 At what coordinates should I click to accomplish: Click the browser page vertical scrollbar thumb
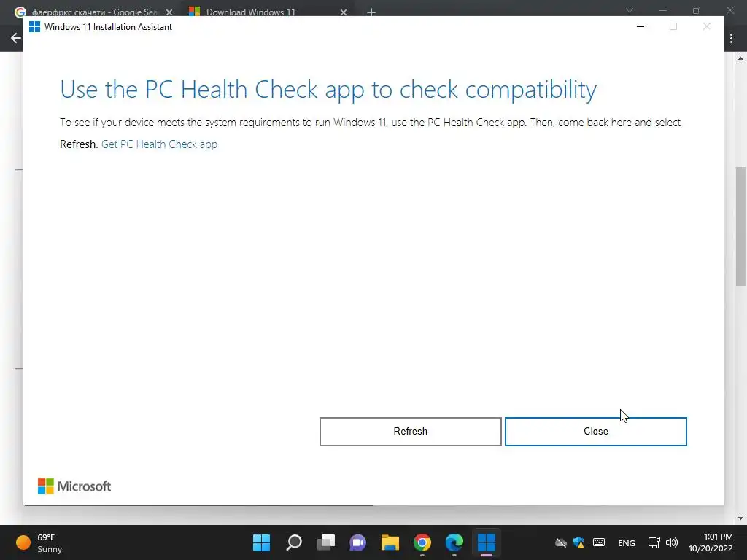click(740, 226)
